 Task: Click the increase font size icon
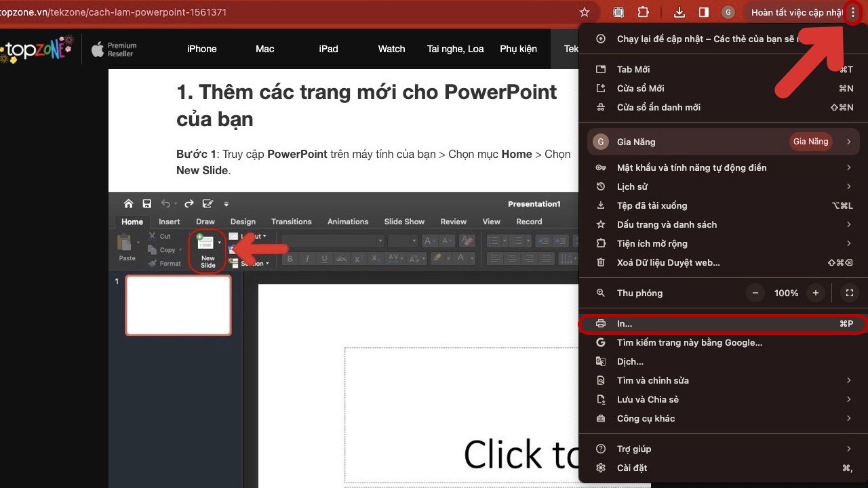pos(430,241)
